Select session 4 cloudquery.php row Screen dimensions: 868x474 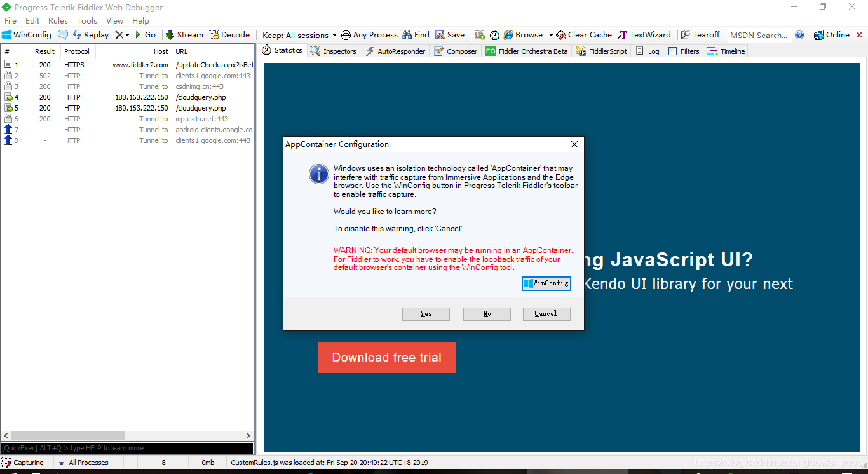pyautogui.click(x=127, y=97)
